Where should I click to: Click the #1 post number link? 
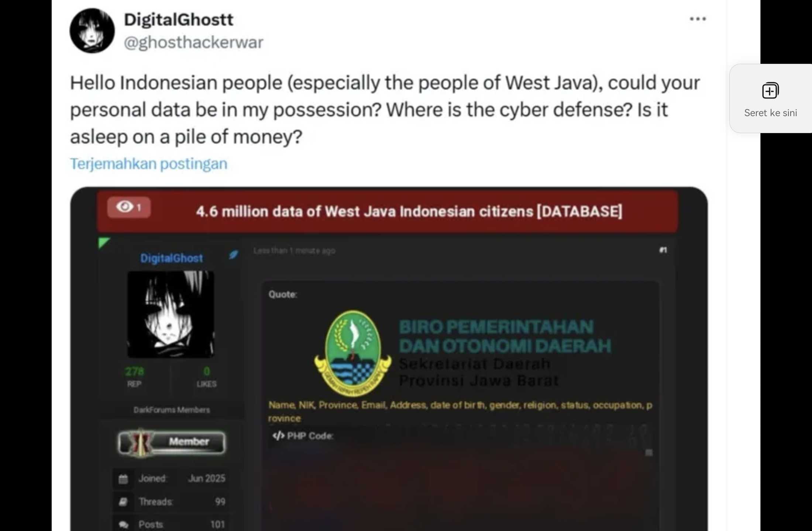[x=663, y=250]
